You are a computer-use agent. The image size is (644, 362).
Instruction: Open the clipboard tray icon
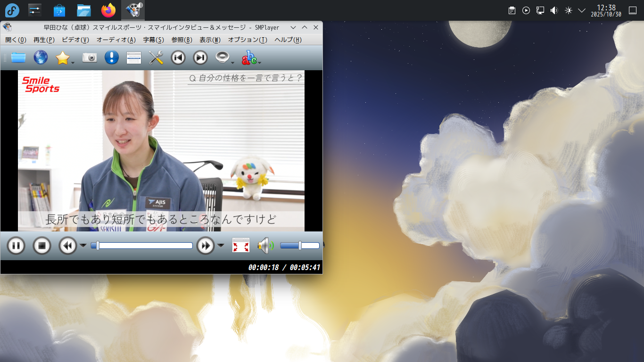(x=512, y=10)
